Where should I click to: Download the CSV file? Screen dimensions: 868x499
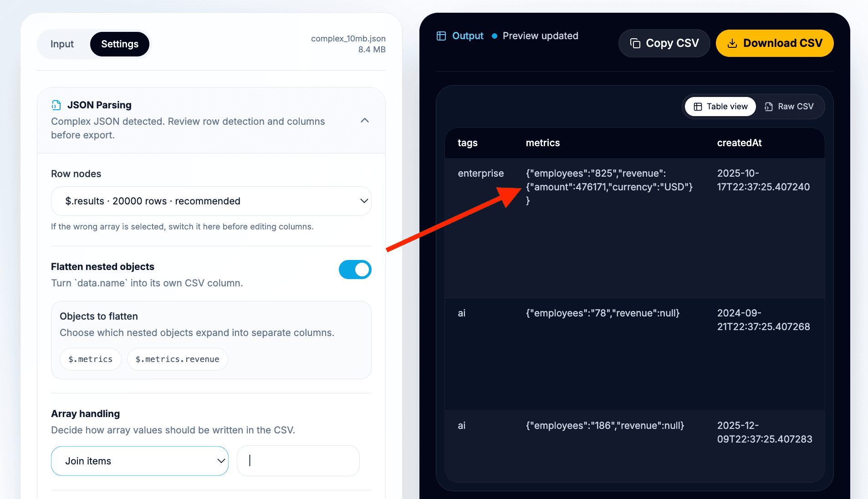click(775, 43)
